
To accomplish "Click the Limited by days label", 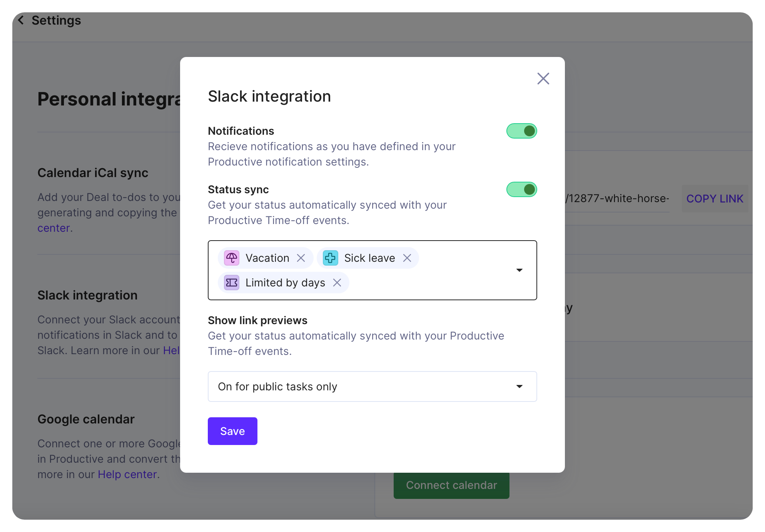I will [285, 283].
